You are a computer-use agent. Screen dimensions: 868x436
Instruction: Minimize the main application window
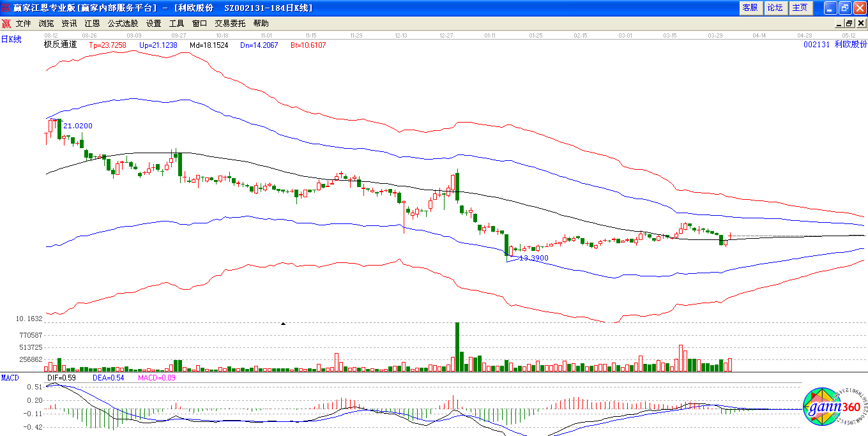(x=830, y=8)
